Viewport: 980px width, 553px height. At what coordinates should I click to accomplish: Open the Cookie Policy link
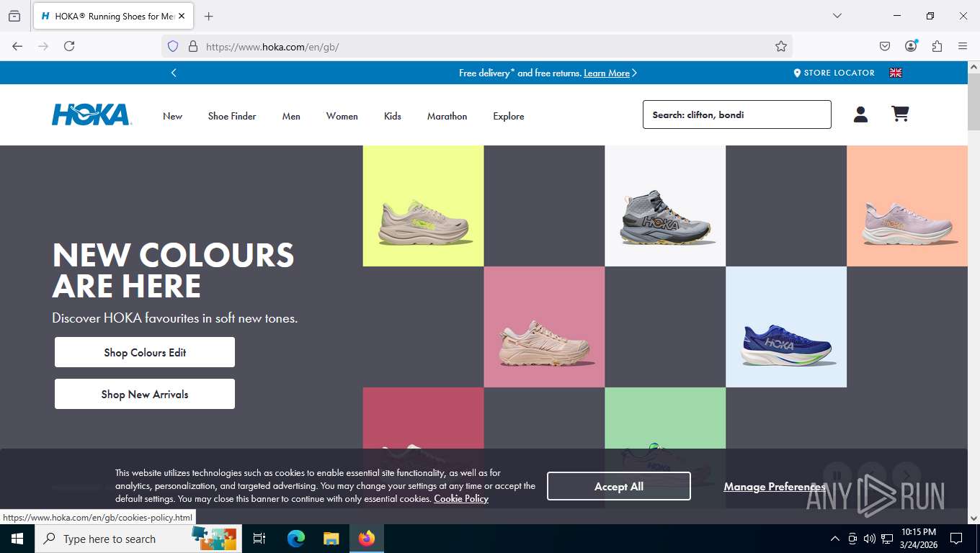point(461,498)
